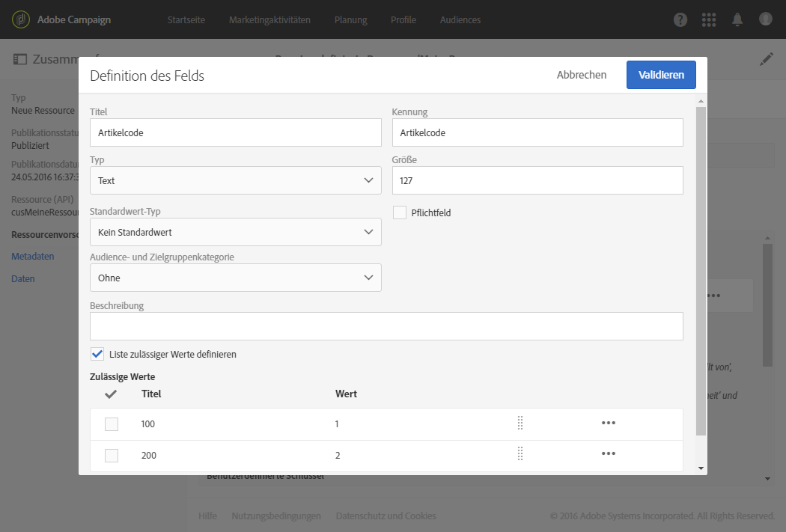
Task: Open more options for value 100 row
Action: coord(608,424)
